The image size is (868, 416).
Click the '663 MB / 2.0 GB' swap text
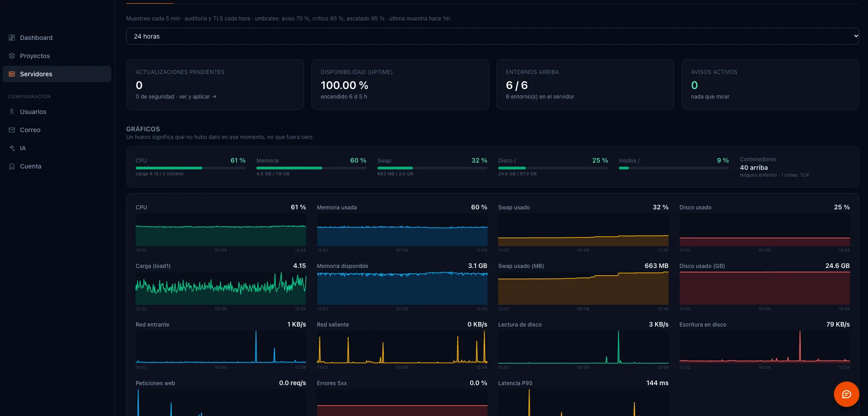coord(395,174)
